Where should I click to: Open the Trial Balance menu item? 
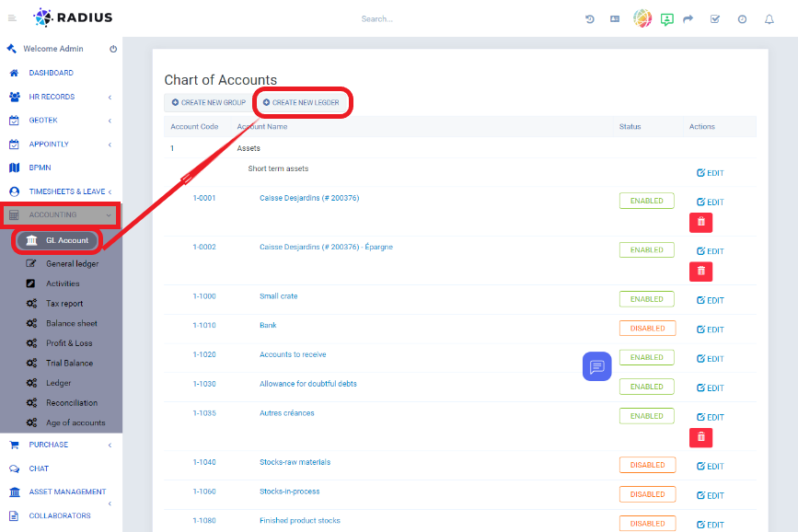click(69, 363)
